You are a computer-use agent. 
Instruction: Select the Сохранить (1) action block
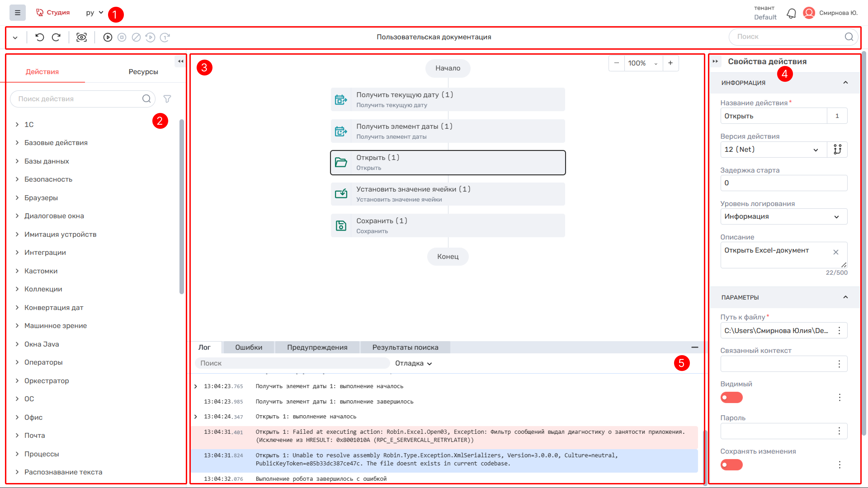point(448,226)
